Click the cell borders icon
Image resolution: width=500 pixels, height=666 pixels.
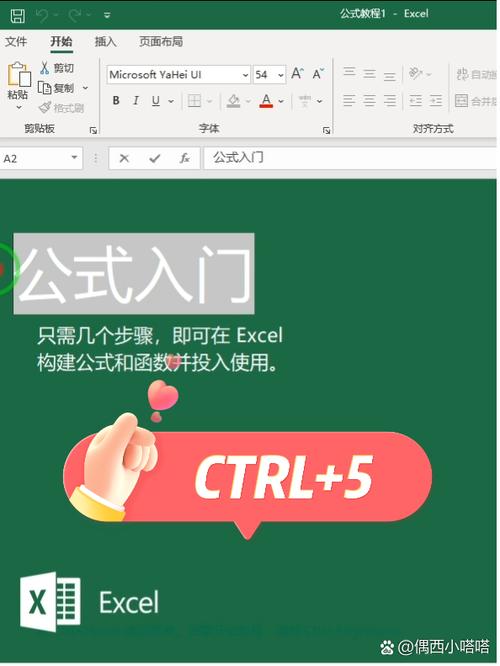[194, 101]
